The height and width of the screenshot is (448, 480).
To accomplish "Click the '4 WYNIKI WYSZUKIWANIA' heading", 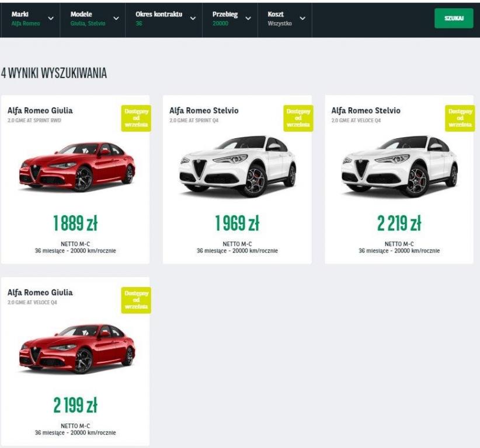I will (x=54, y=73).
